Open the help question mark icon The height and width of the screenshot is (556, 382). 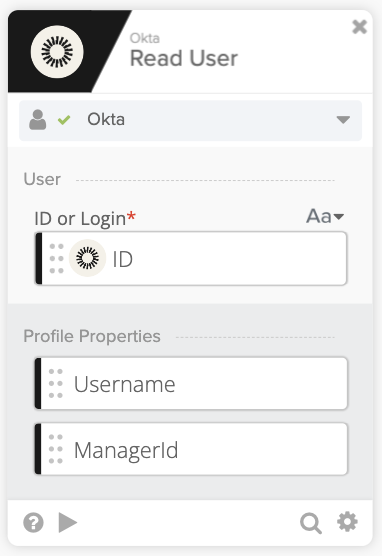[33, 523]
